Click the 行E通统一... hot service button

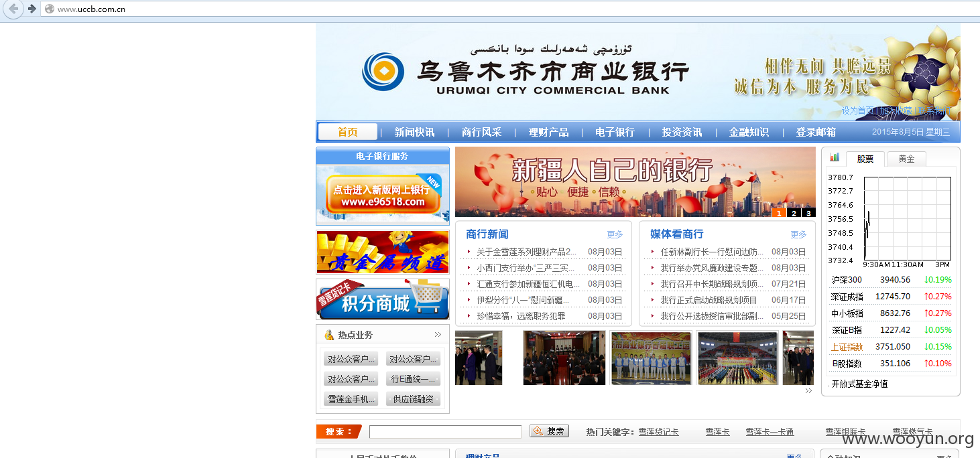click(413, 379)
